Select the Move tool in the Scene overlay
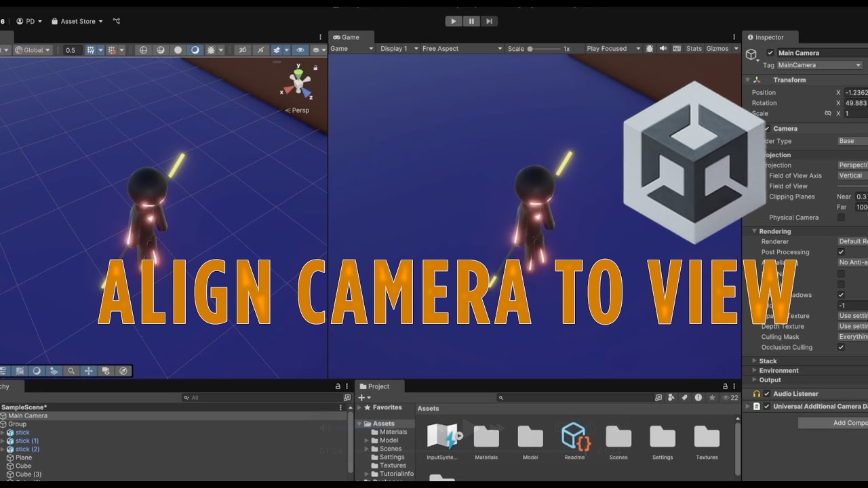 tap(88, 371)
